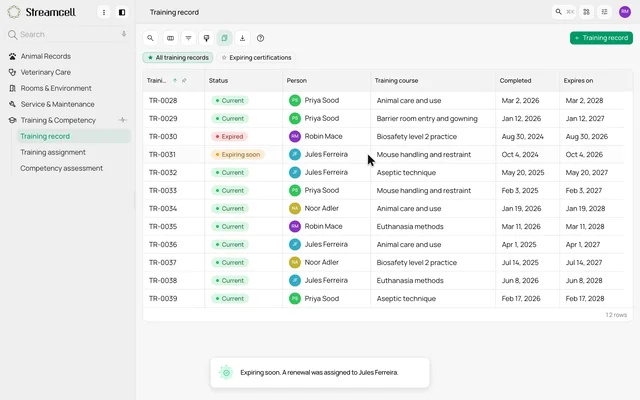640x400 pixels.
Task: Click the pin icon on Training ID column
Action: [184, 80]
